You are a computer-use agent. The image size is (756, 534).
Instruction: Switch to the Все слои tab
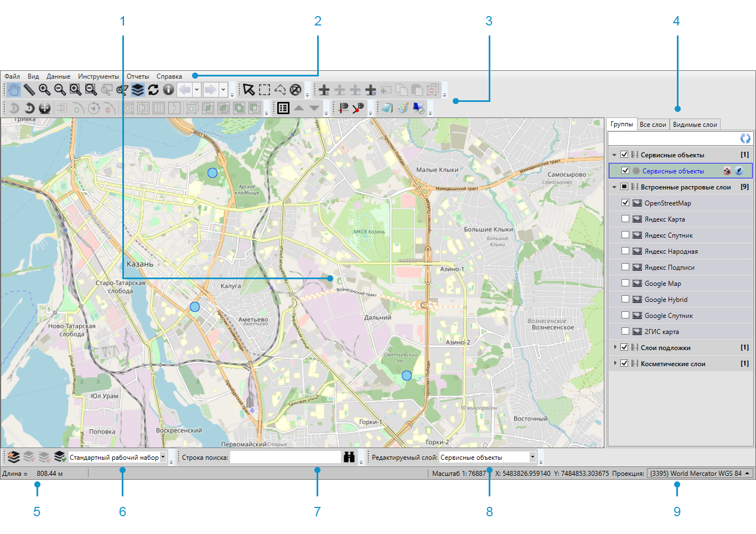pyautogui.click(x=653, y=125)
